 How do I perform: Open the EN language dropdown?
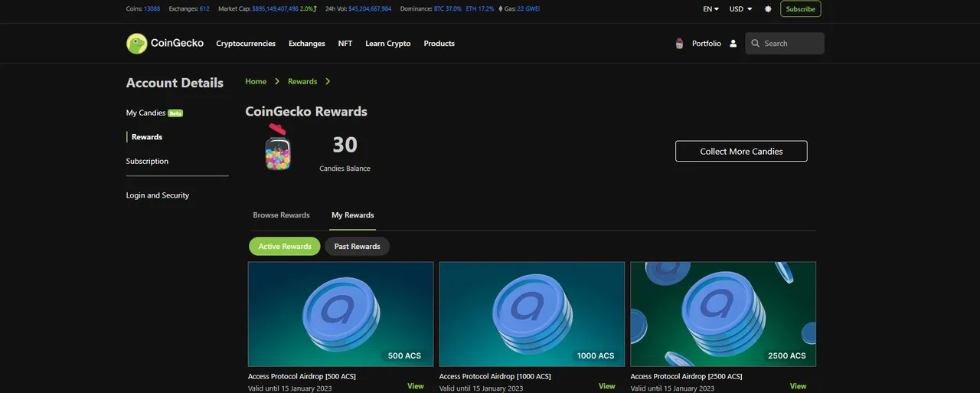coord(710,9)
